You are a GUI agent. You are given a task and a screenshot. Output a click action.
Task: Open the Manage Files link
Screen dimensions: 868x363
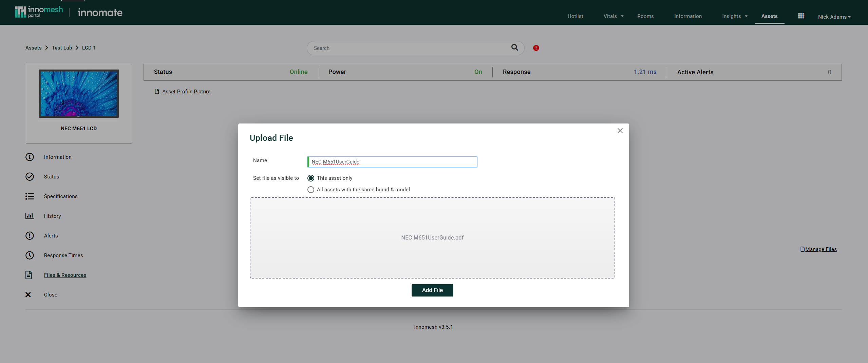pyautogui.click(x=821, y=249)
